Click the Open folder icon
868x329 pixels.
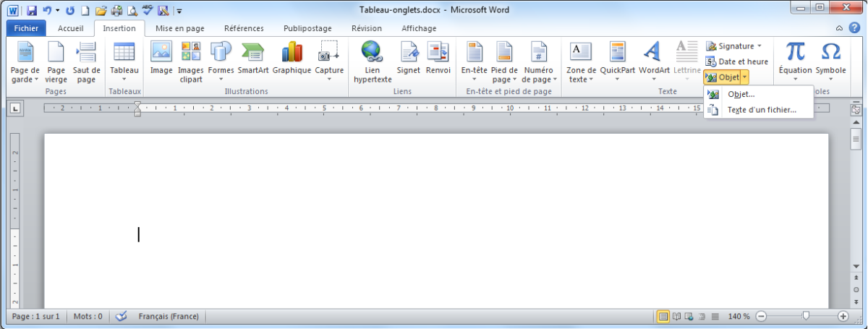pyautogui.click(x=101, y=11)
